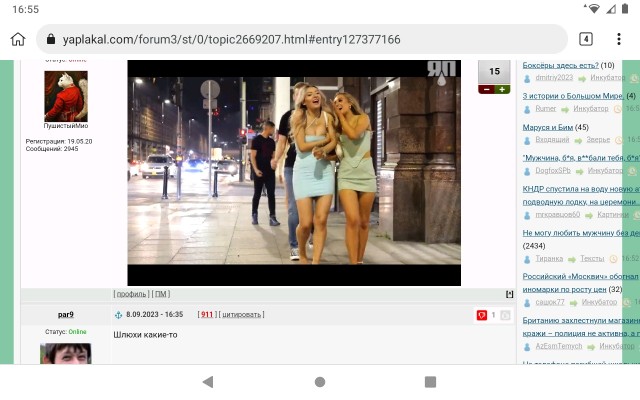Open the topic "Боксёры здесь есть?"
Image resolution: width=640 pixels, height=400 pixels.
pyautogui.click(x=560, y=65)
